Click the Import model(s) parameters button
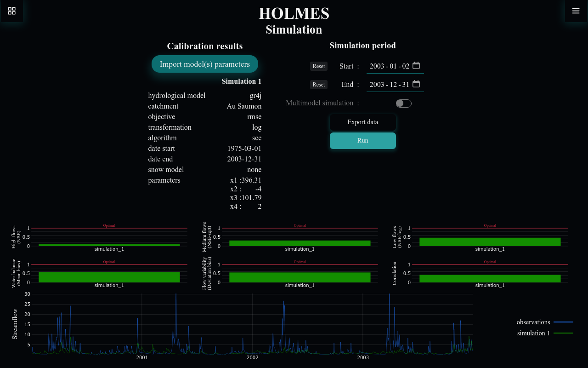 point(204,64)
